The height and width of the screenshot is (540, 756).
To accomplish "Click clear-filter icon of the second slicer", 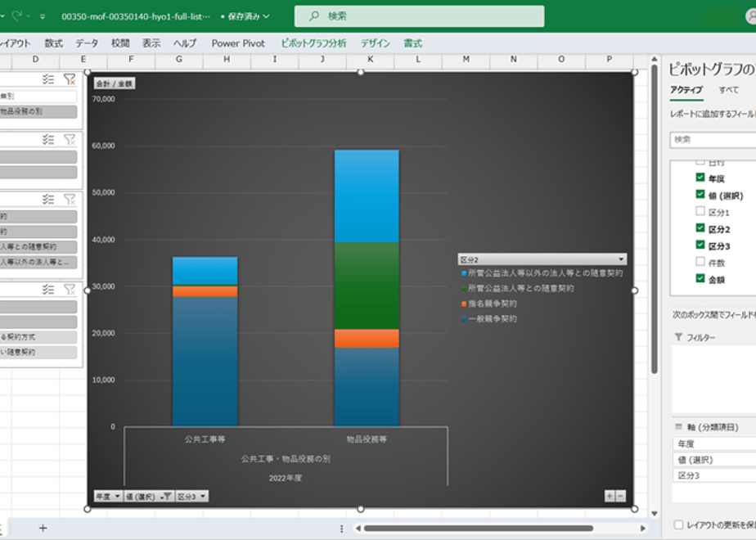I will click(x=70, y=140).
